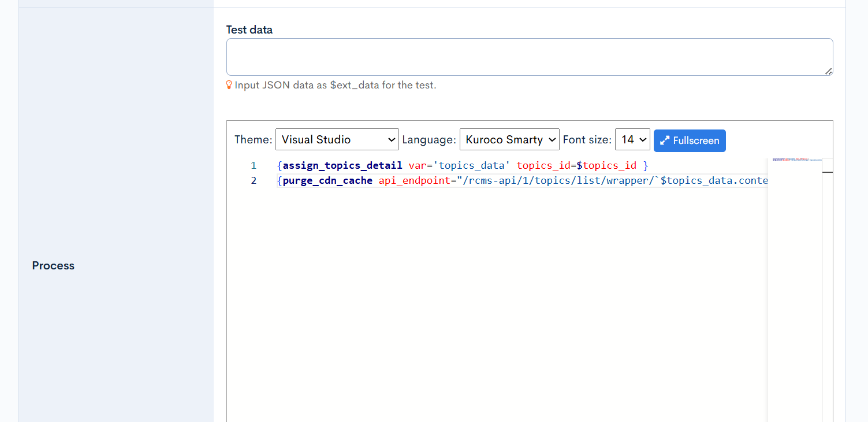This screenshot has height=422, width=868.
Task: Open the Language dropdown showing Kuroco Smarty
Action: tap(509, 139)
